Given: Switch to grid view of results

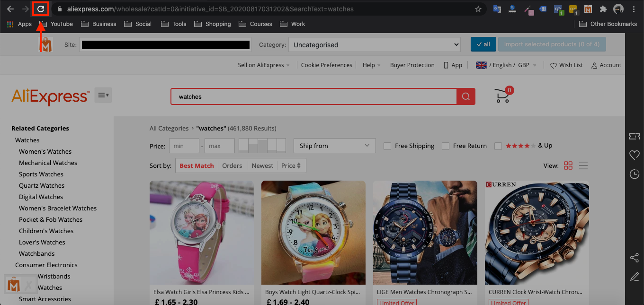Looking at the screenshot, I should tap(568, 166).
